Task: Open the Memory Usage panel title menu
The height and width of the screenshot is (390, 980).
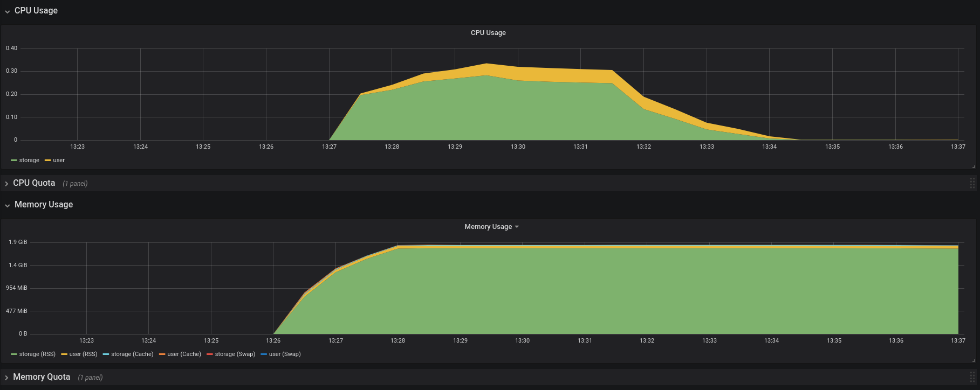Action: tap(488, 227)
